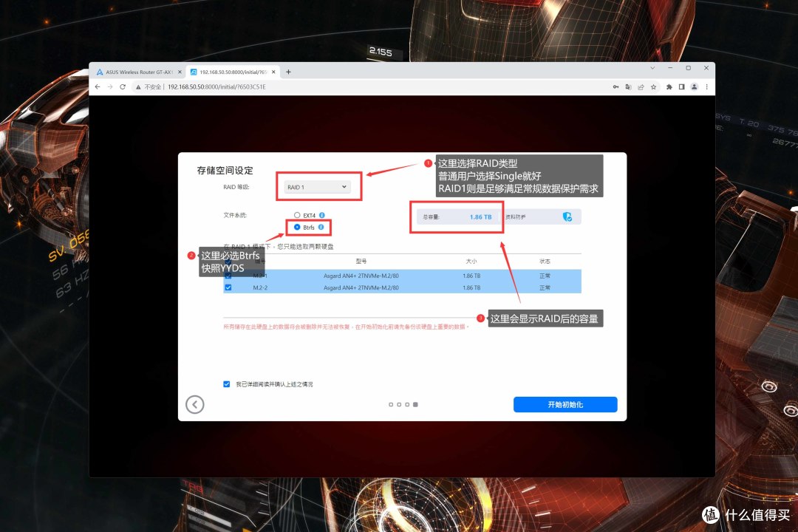Reload the page with the refresh icon
The width and height of the screenshot is (798, 532).
123,86
